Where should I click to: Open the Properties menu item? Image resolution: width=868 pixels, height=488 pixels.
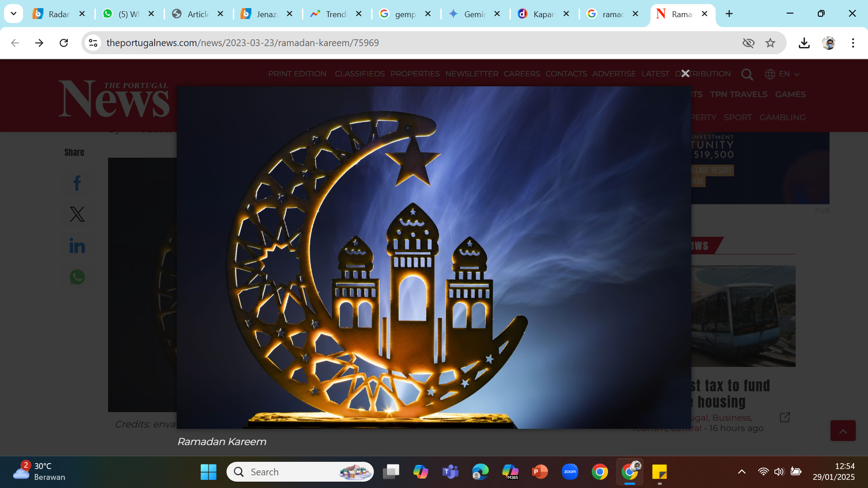coord(415,74)
